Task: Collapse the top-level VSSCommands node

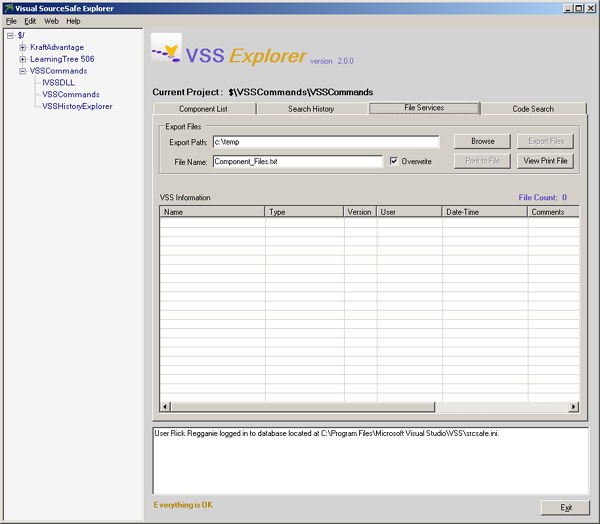Action: point(23,71)
